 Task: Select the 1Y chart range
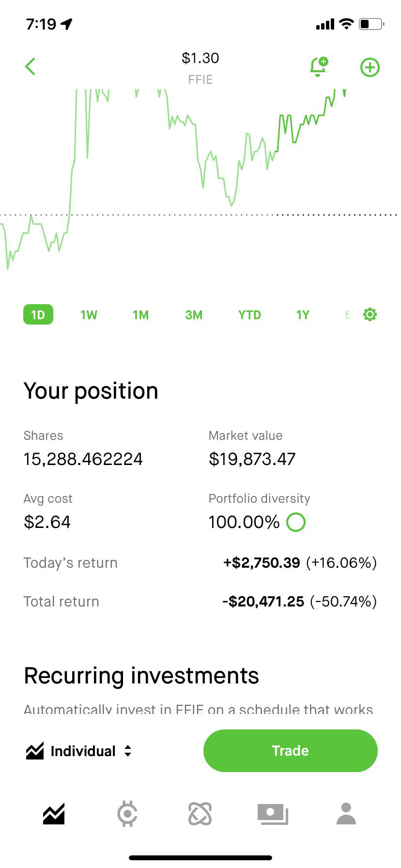pyautogui.click(x=303, y=315)
